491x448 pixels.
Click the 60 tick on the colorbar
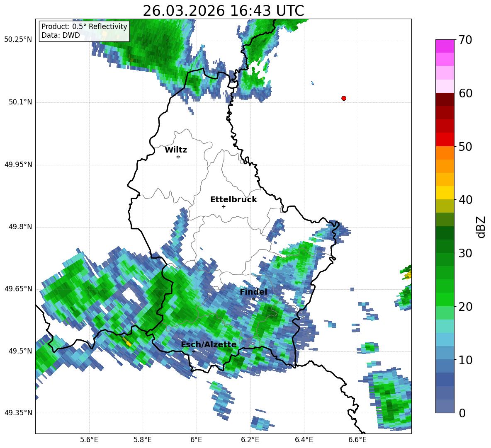point(465,93)
